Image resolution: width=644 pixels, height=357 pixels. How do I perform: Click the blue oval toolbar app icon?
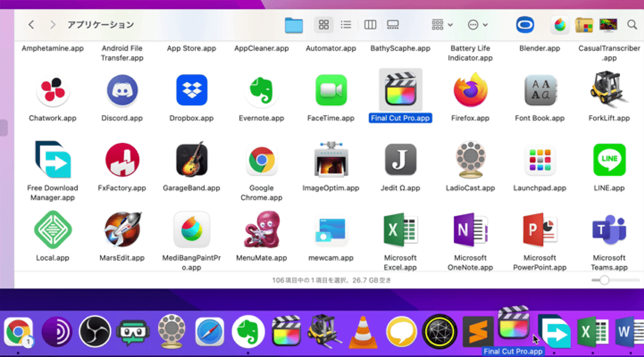tap(525, 24)
